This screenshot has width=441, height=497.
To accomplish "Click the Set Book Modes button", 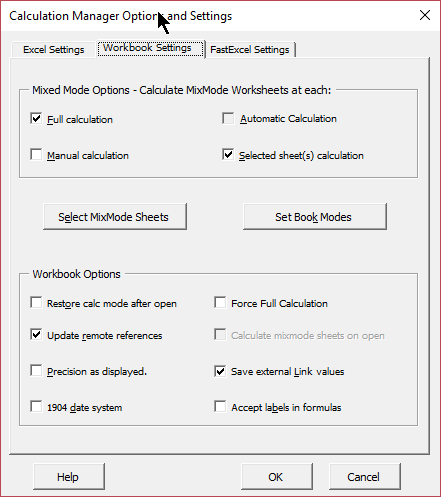I will click(315, 217).
